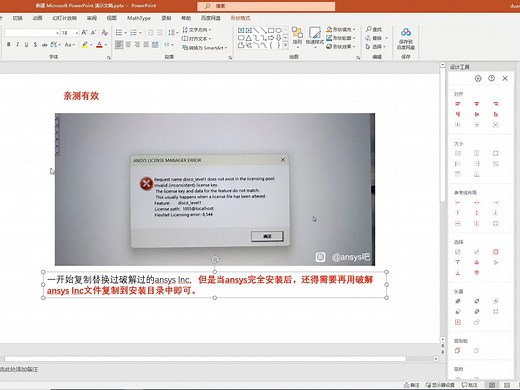
Task: Expand the shapes gallery More arrow
Action: click(x=286, y=46)
